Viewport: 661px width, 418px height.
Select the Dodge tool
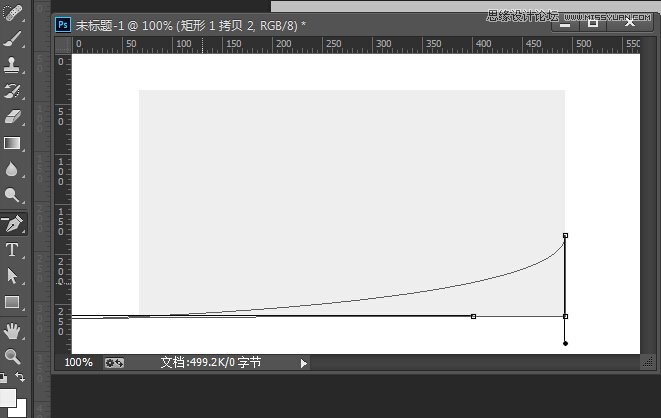12,195
